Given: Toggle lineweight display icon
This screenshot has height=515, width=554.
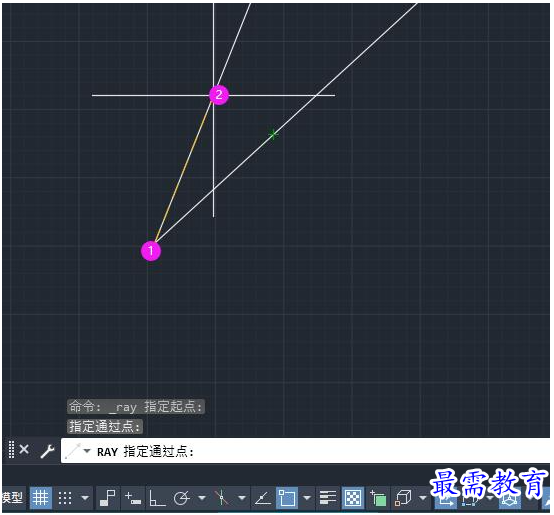Looking at the screenshot, I should pyautogui.click(x=328, y=498).
